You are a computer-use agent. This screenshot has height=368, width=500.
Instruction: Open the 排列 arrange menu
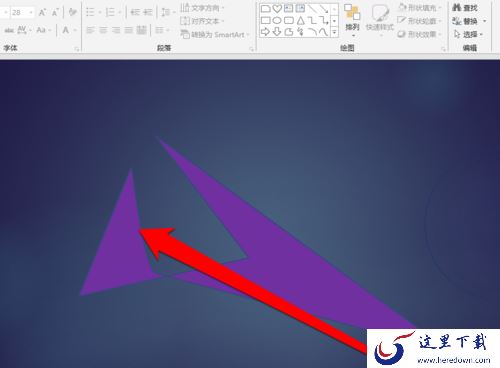(x=352, y=19)
